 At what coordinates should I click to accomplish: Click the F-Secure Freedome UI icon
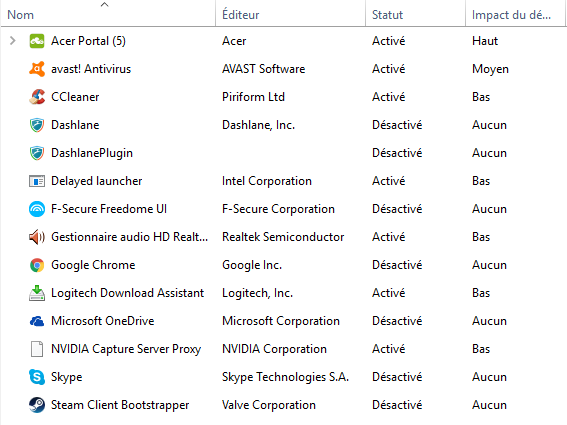[x=37, y=209]
